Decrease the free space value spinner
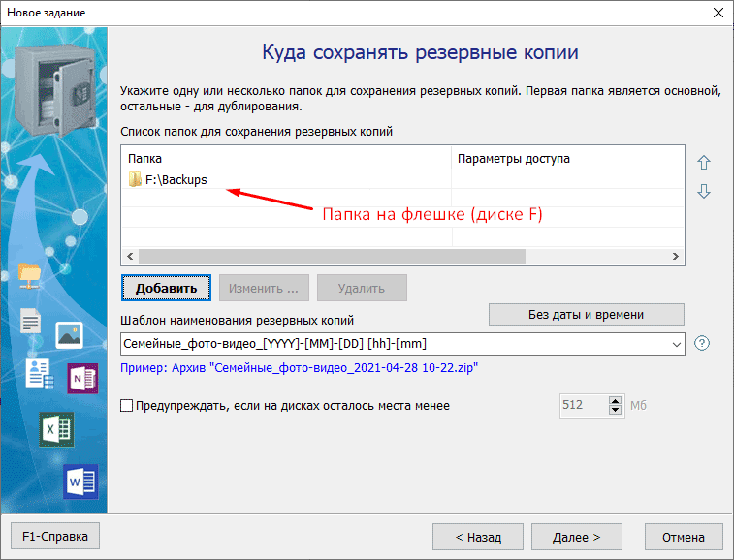 (615, 410)
